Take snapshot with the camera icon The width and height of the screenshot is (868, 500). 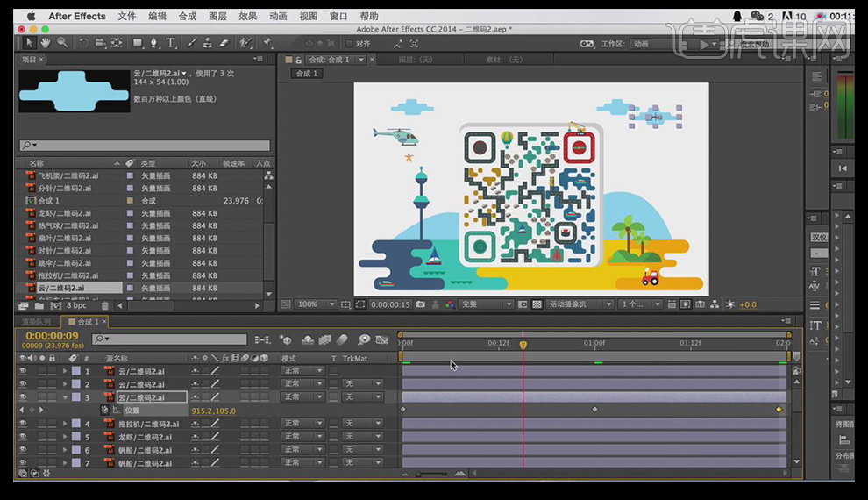click(421, 304)
